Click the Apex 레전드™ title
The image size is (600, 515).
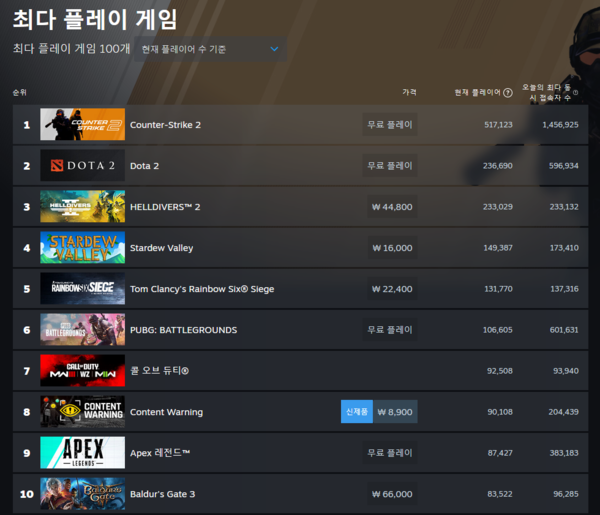click(x=160, y=453)
